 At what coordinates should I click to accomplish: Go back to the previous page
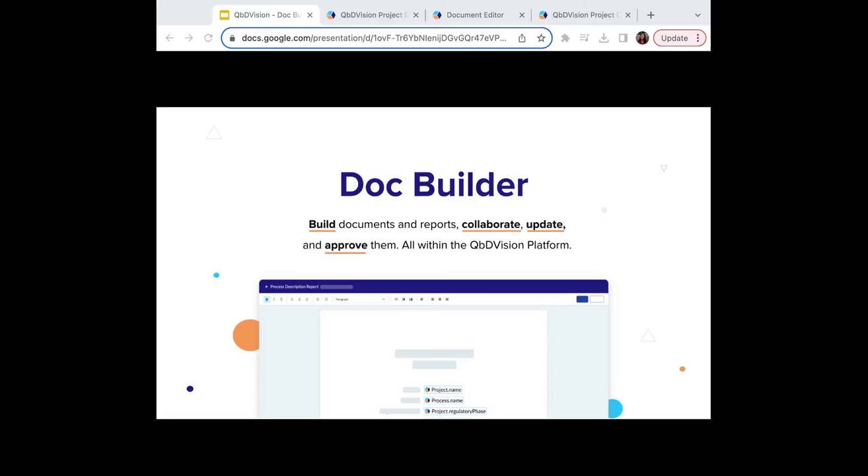coord(170,38)
